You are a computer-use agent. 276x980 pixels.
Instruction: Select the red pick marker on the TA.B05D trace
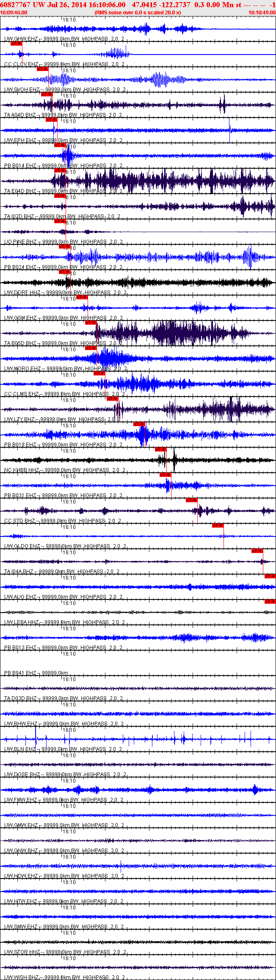click(x=91, y=323)
